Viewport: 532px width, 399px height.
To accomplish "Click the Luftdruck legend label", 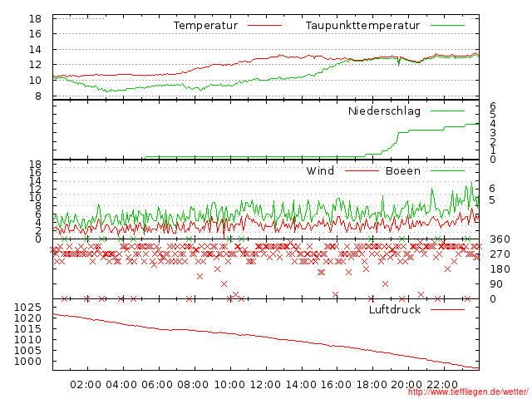I will (x=395, y=309).
